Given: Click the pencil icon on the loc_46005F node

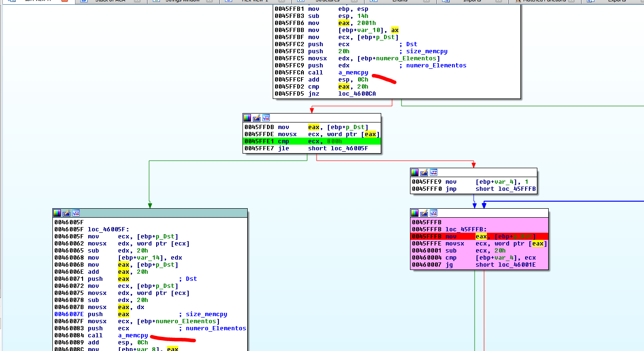Looking at the screenshot, I should 67,213.
